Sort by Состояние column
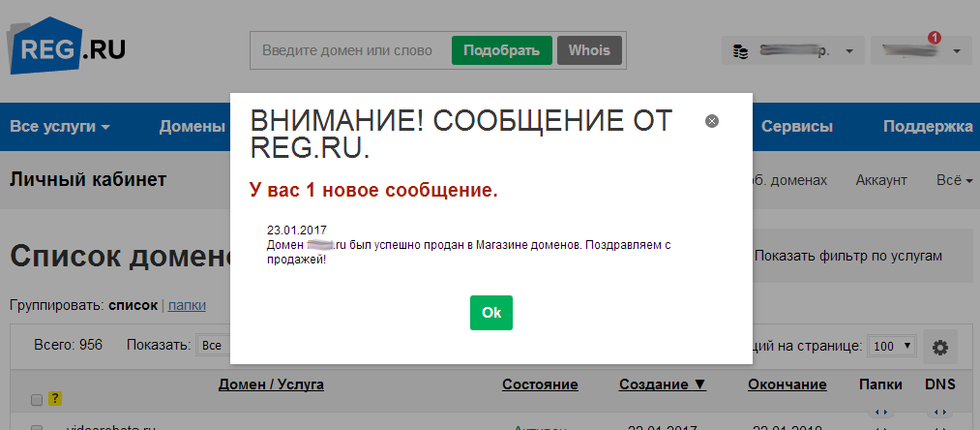 coord(540,384)
